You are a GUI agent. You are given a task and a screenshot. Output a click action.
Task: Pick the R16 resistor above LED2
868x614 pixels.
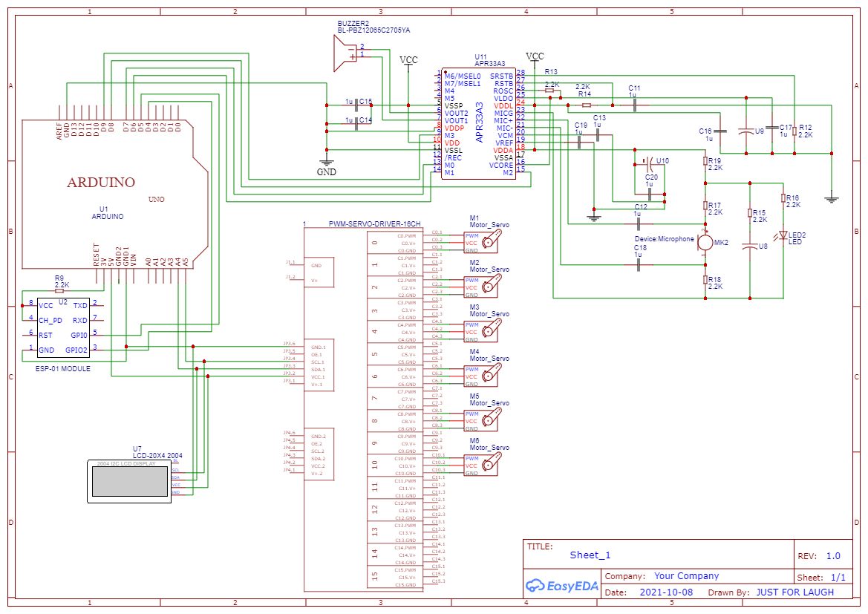(x=783, y=198)
